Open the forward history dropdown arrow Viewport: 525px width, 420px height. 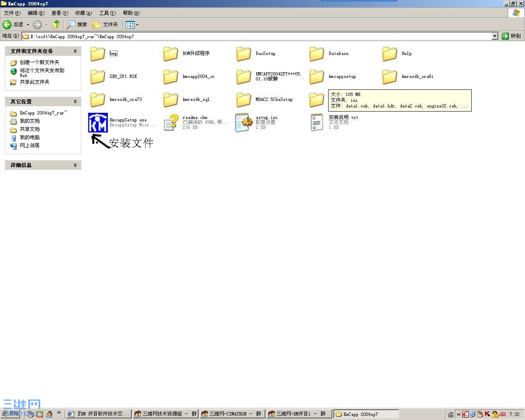(46, 25)
